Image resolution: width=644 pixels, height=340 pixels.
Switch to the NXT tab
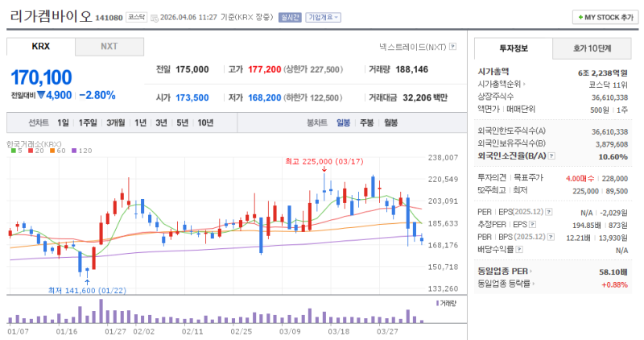tap(109, 47)
